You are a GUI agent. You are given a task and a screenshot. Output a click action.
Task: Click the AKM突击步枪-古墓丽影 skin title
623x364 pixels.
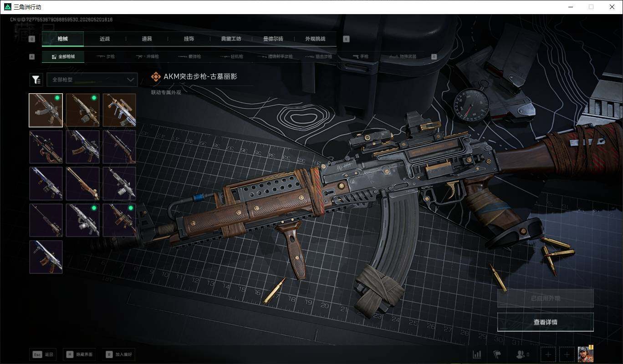click(x=200, y=76)
